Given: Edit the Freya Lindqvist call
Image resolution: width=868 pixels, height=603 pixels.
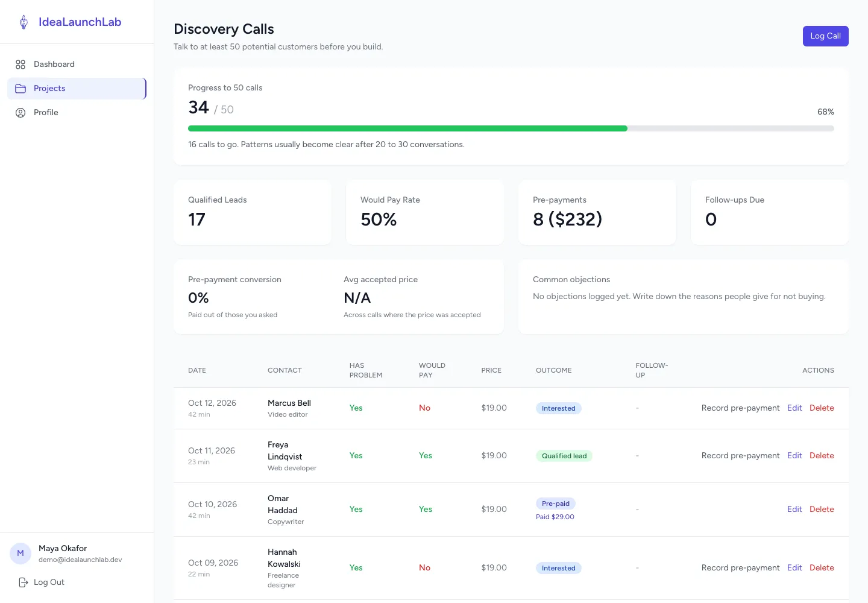Looking at the screenshot, I should point(794,456).
